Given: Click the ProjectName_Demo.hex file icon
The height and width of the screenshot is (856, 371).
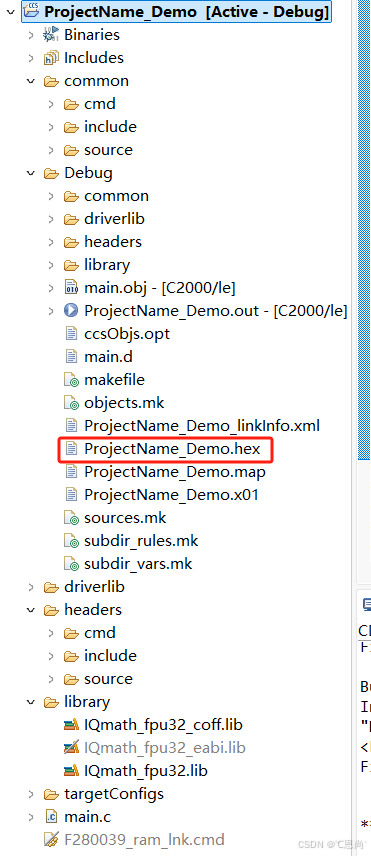Looking at the screenshot, I should (x=71, y=449).
